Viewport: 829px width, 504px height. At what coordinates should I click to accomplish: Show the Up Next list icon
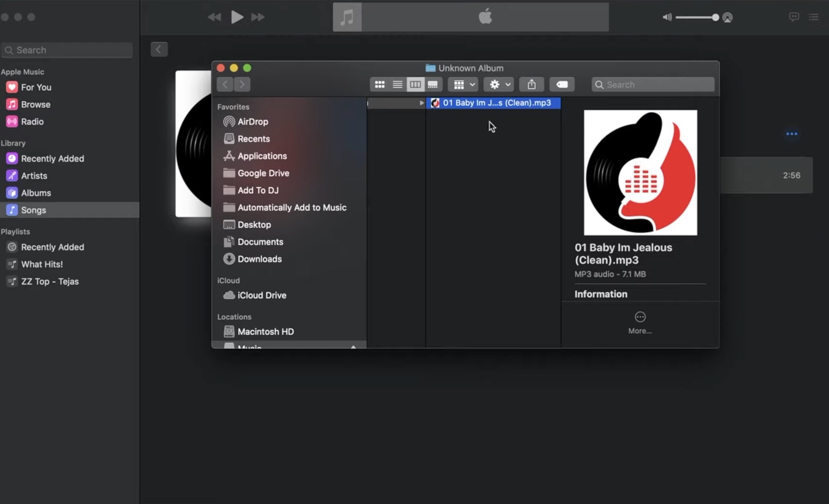(x=814, y=17)
